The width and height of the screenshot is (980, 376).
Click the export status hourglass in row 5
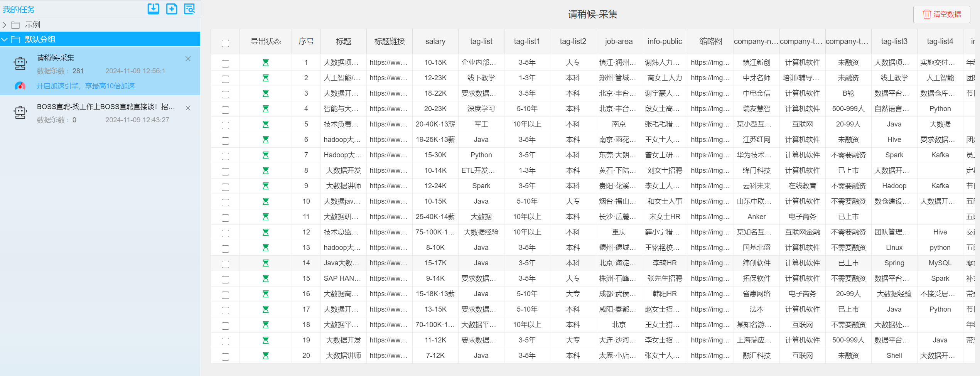point(266,124)
